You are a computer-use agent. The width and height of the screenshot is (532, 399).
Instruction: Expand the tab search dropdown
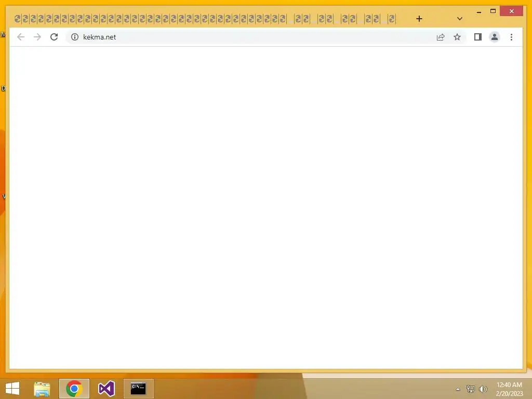[x=460, y=19]
